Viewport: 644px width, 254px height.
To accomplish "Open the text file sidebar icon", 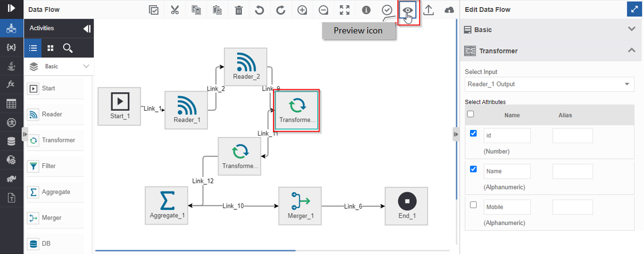I will [x=11, y=197].
